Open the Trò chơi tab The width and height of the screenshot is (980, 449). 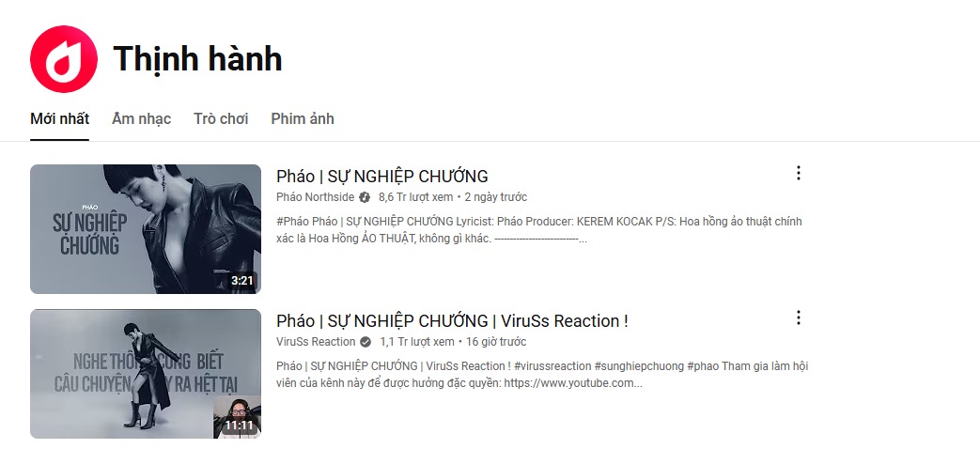point(221,118)
